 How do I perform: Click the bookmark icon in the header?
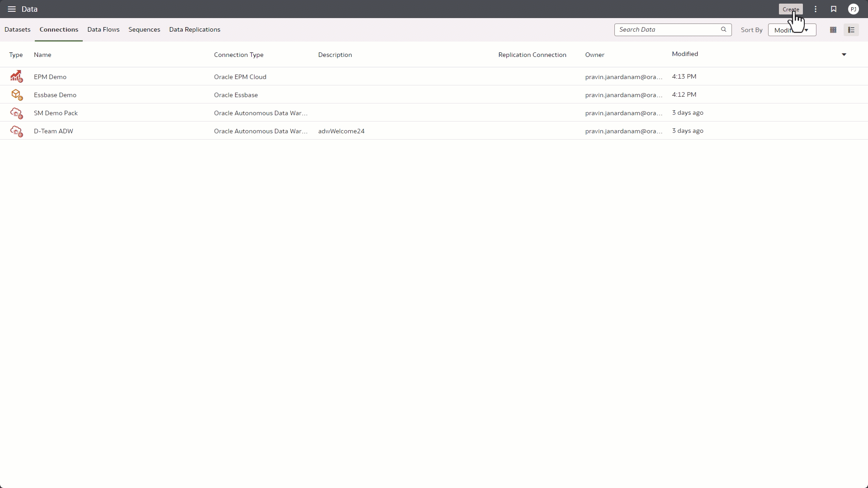[834, 9]
